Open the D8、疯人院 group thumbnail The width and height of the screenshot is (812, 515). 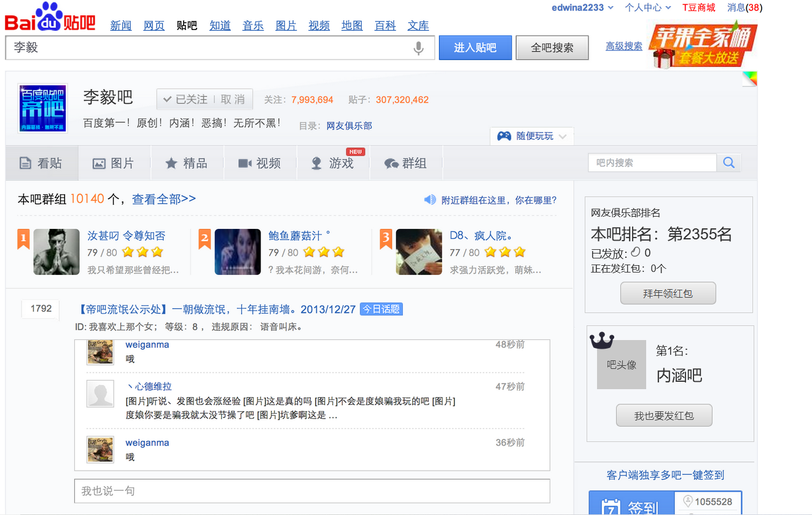click(x=419, y=252)
